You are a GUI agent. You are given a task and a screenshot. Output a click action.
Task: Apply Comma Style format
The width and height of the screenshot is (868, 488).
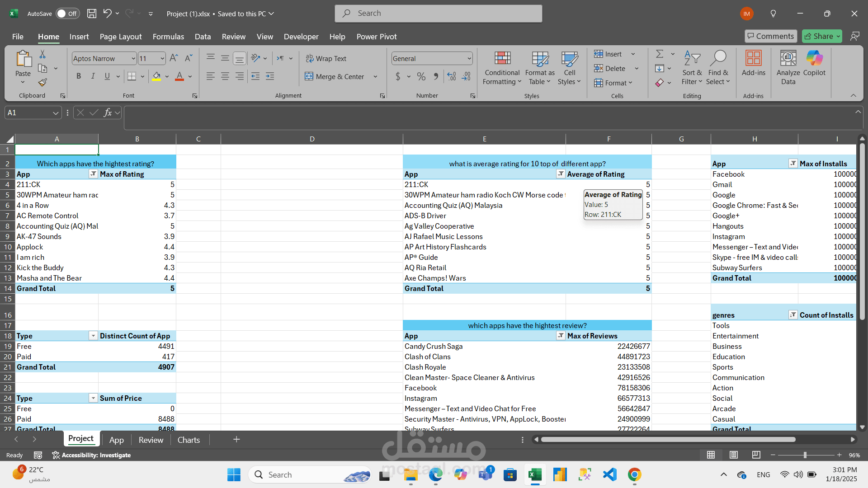coord(436,76)
